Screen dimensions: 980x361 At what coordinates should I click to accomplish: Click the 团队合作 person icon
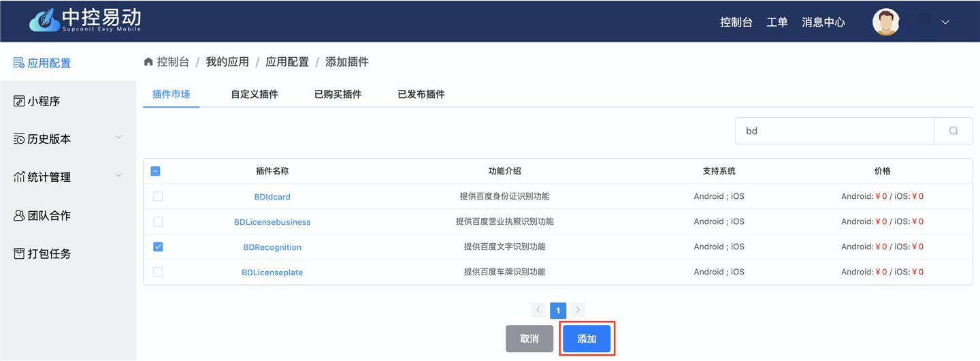tap(19, 215)
